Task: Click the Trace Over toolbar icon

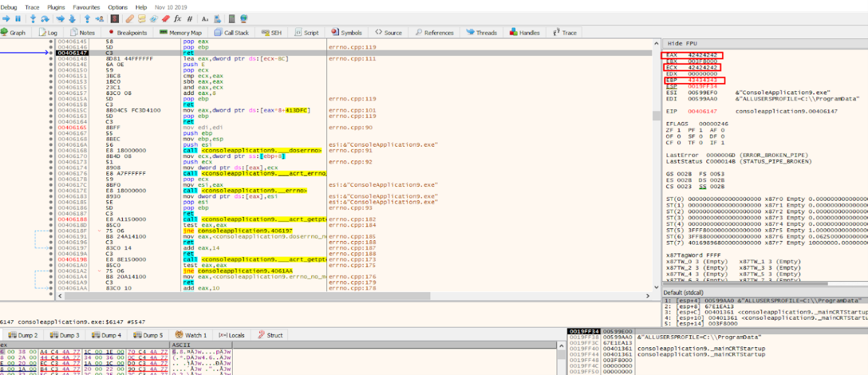Action: click(x=72, y=19)
